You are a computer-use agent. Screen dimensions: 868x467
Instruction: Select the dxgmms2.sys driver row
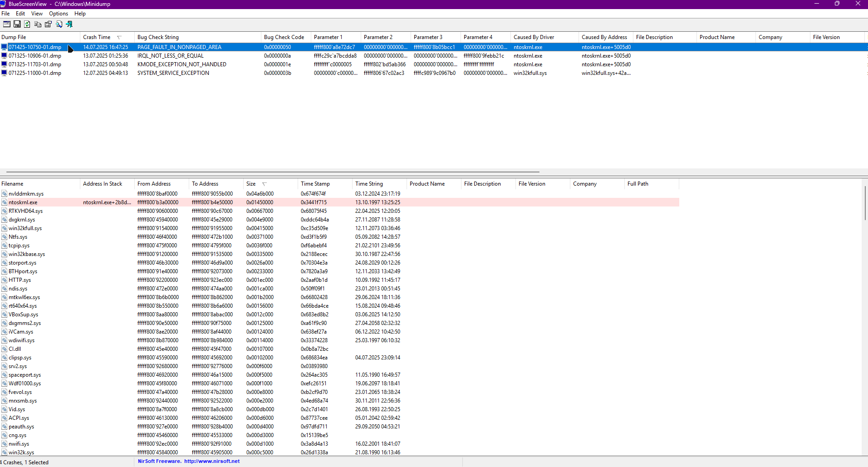(x=339, y=323)
